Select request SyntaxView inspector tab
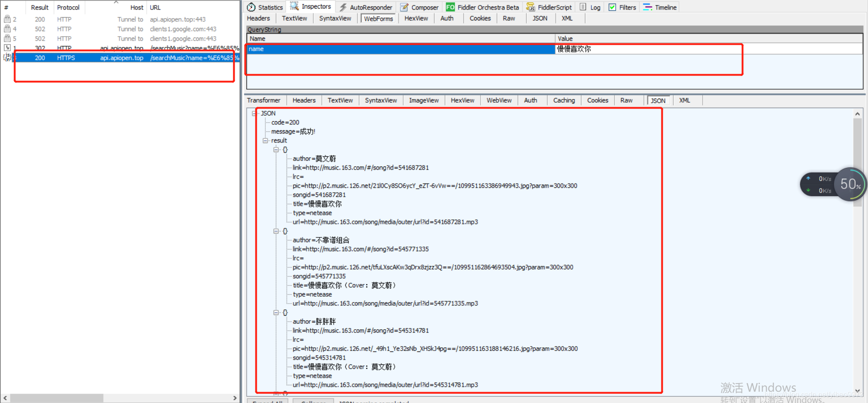Screen dimensions: 868x403 point(335,18)
